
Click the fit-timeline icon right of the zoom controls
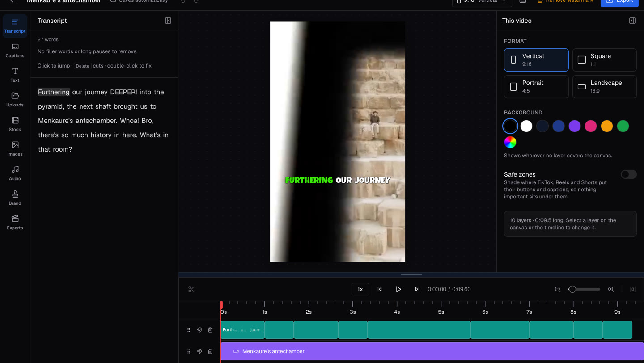click(x=633, y=289)
